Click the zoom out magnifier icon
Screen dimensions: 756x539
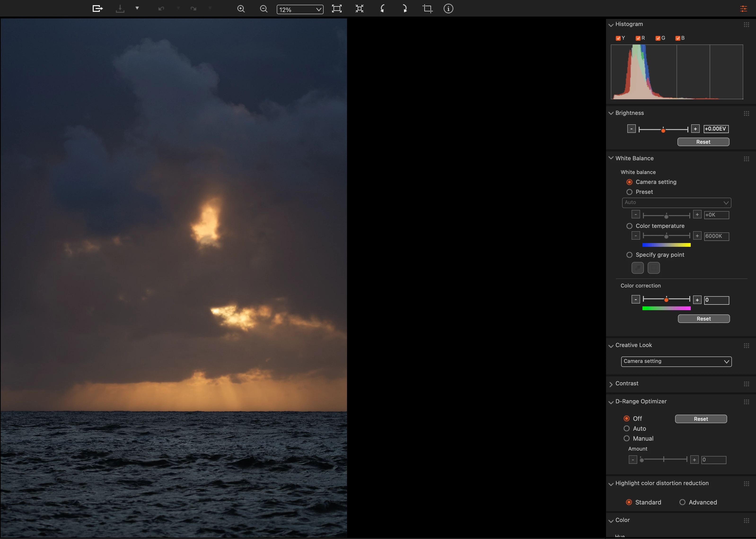[264, 9]
